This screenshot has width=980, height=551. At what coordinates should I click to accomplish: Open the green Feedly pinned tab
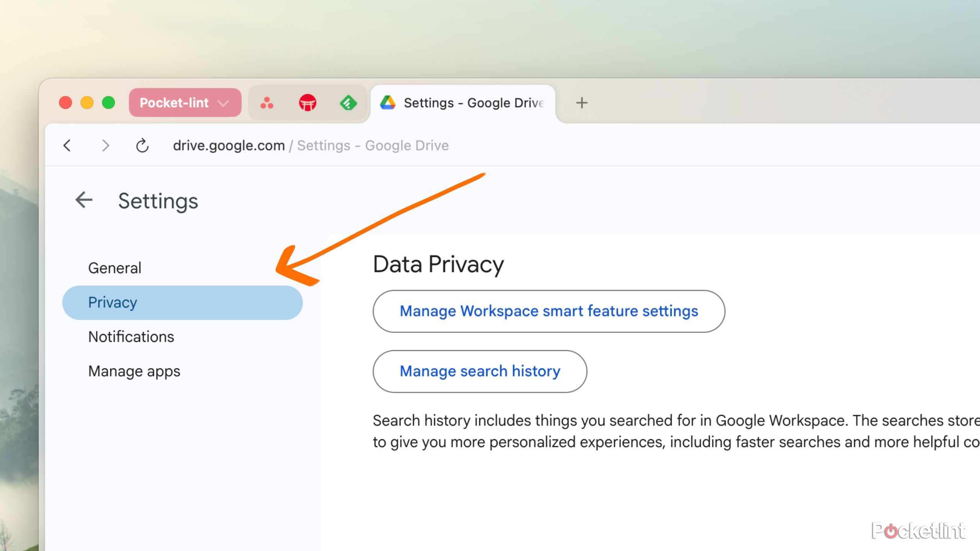(x=348, y=103)
